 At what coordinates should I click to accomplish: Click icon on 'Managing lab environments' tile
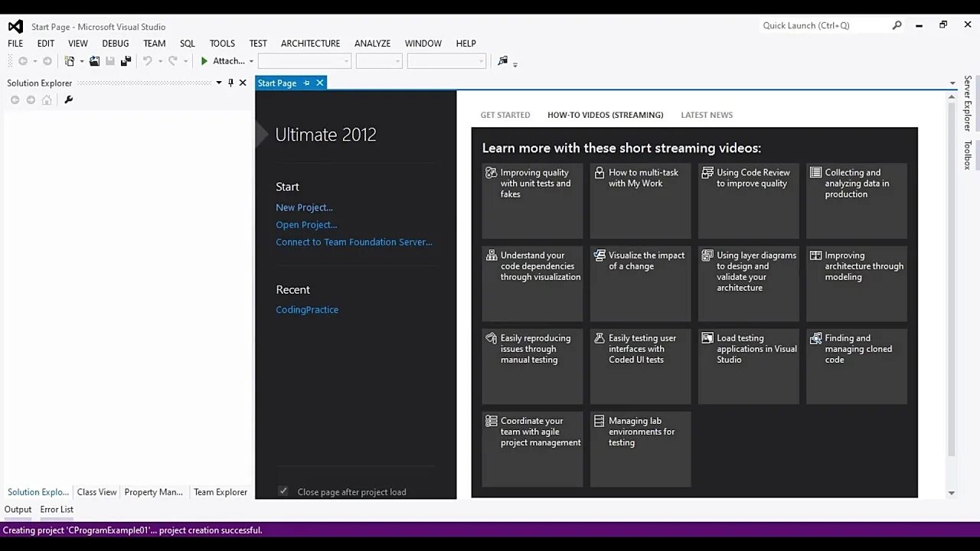pos(599,421)
